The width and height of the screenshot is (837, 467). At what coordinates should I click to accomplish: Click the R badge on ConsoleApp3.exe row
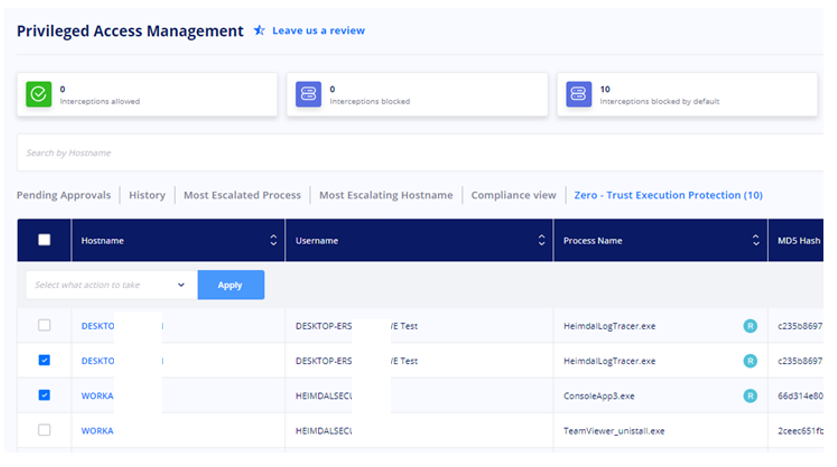750,395
